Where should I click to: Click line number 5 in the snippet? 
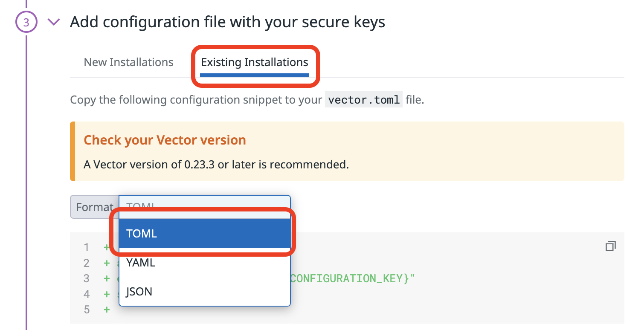(x=87, y=310)
